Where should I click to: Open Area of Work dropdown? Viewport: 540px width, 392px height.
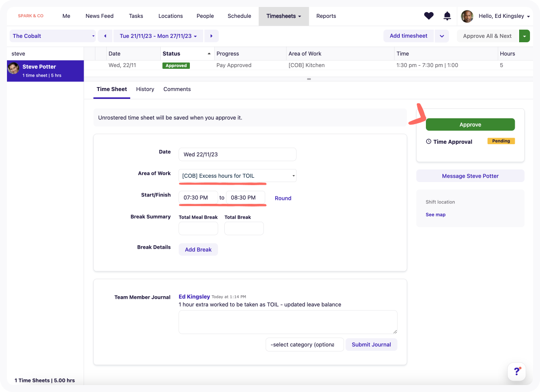click(x=237, y=176)
